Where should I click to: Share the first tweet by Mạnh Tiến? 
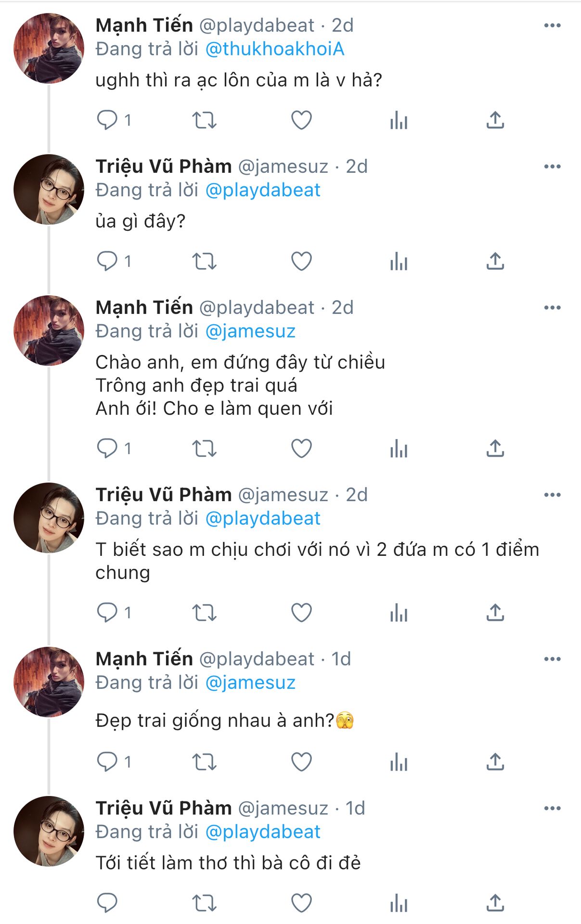pyautogui.click(x=495, y=120)
